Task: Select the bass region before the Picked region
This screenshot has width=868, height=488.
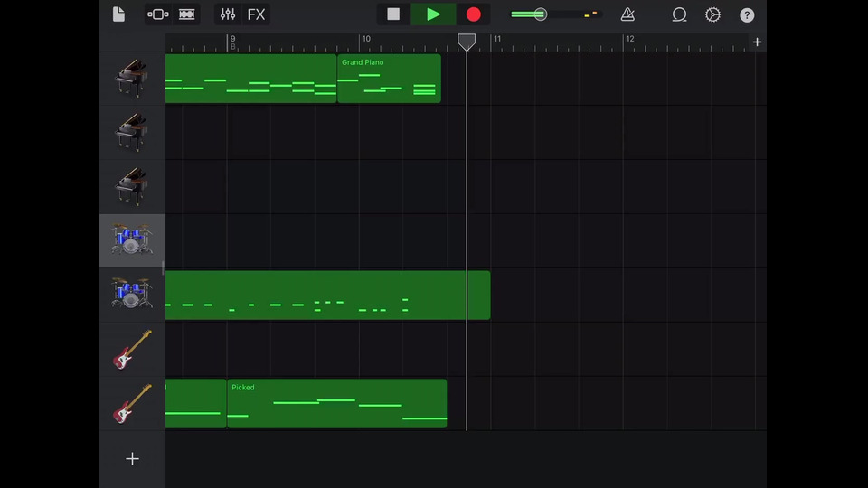Action: 196,403
